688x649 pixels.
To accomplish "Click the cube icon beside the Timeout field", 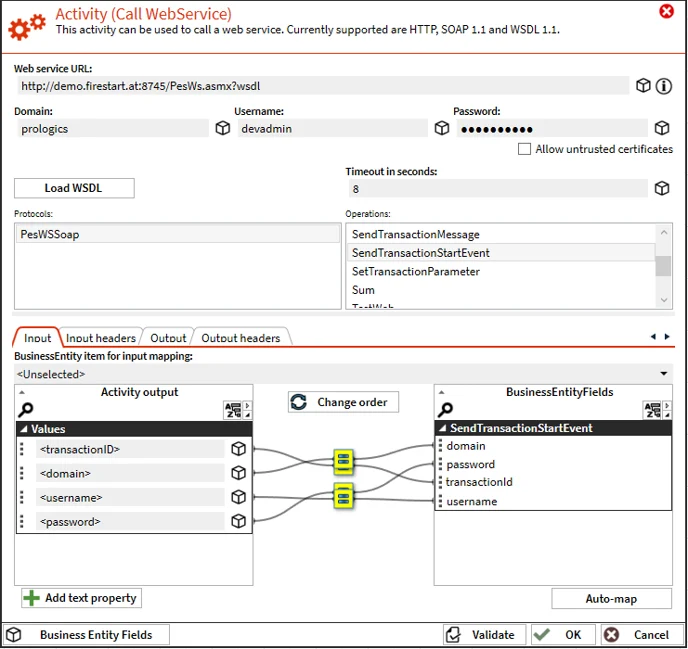I will click(x=662, y=189).
